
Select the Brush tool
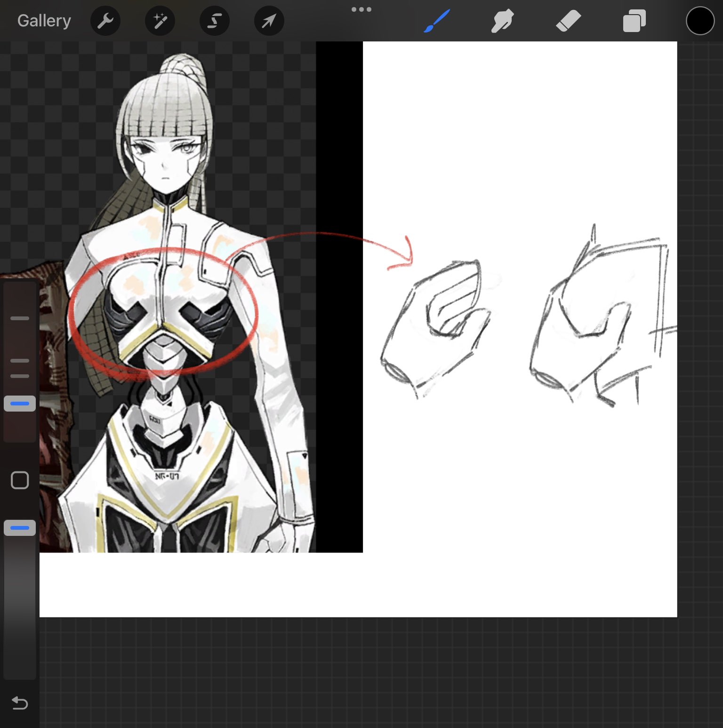click(x=437, y=21)
